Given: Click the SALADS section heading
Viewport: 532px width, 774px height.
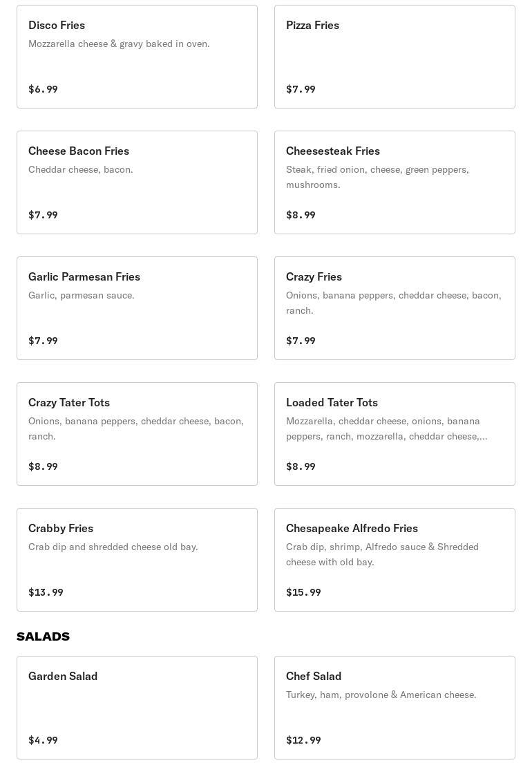Looking at the screenshot, I should [43, 636].
